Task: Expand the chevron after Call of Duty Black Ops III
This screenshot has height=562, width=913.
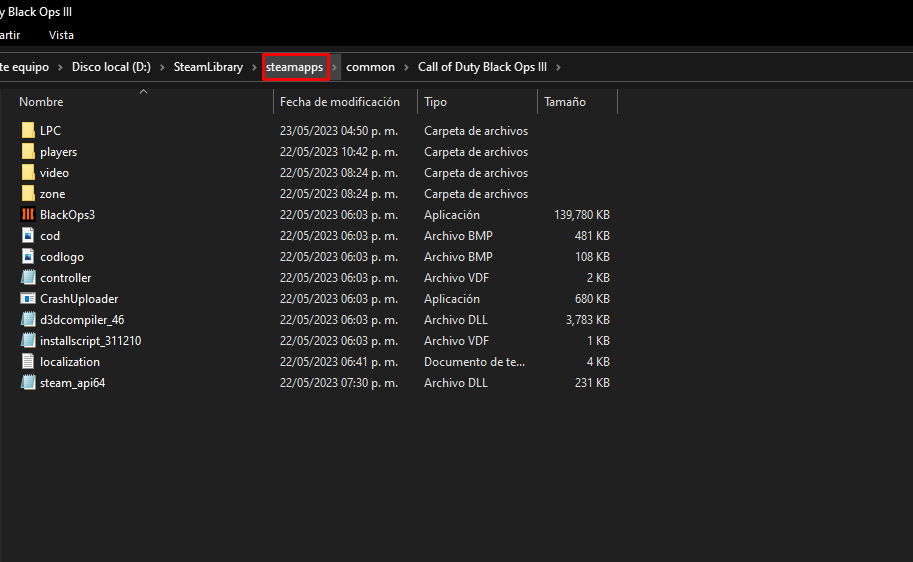Action: (x=558, y=68)
